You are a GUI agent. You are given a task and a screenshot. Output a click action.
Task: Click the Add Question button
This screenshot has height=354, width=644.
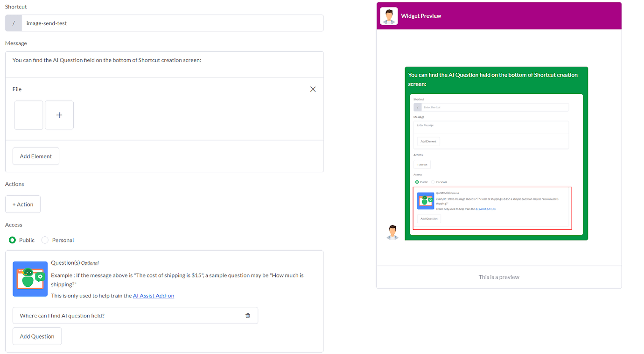pyautogui.click(x=37, y=336)
